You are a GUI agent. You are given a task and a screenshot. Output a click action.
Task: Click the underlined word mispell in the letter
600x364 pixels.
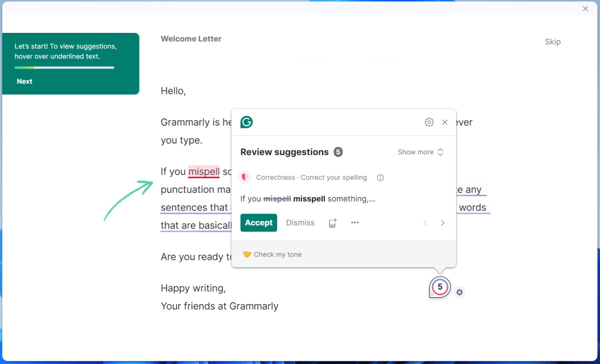[203, 172]
